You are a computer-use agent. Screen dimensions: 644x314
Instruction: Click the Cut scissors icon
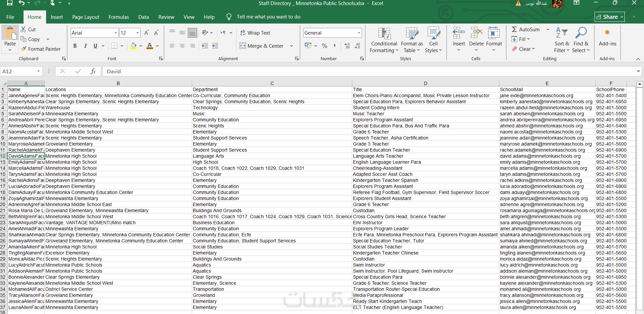23,30
